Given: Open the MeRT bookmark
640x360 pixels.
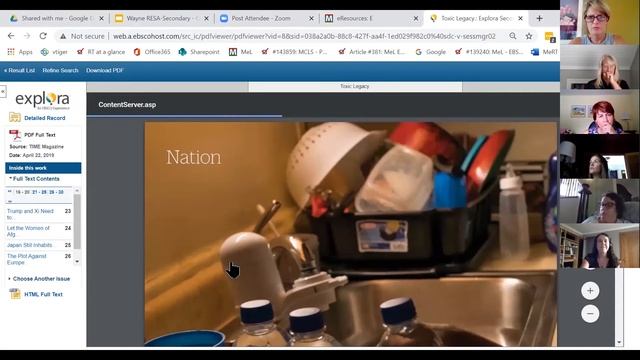Looking at the screenshot, I should [544, 52].
